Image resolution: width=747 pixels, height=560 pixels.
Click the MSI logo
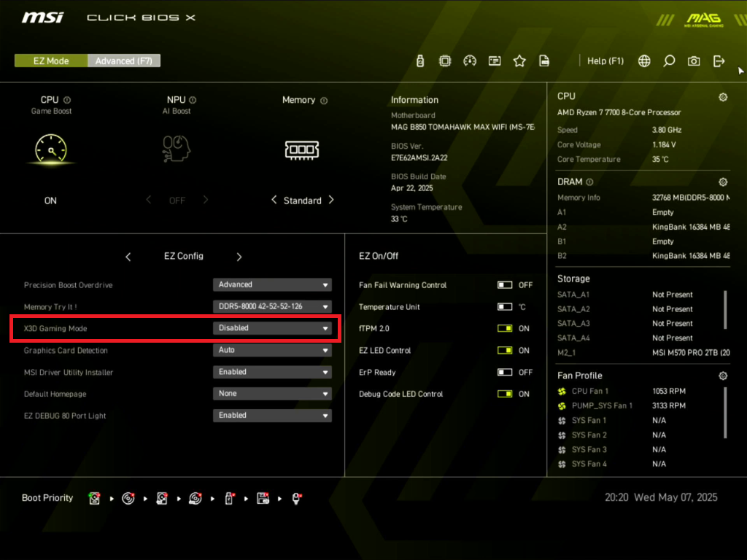point(42,17)
